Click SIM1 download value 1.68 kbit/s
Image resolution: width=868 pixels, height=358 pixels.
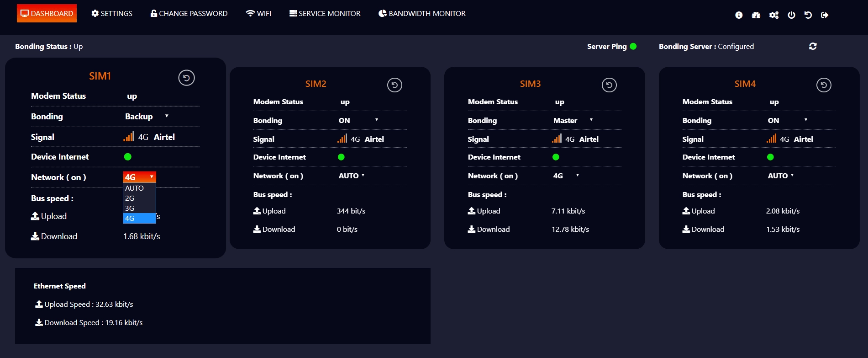[142, 236]
